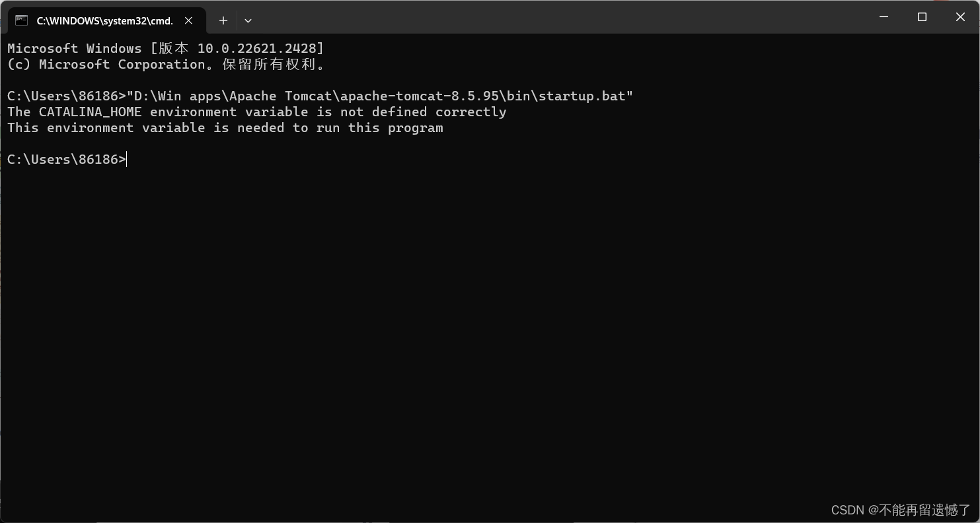The height and width of the screenshot is (523, 980).
Task: Close the cmd.exe terminal tab
Action: [189, 20]
